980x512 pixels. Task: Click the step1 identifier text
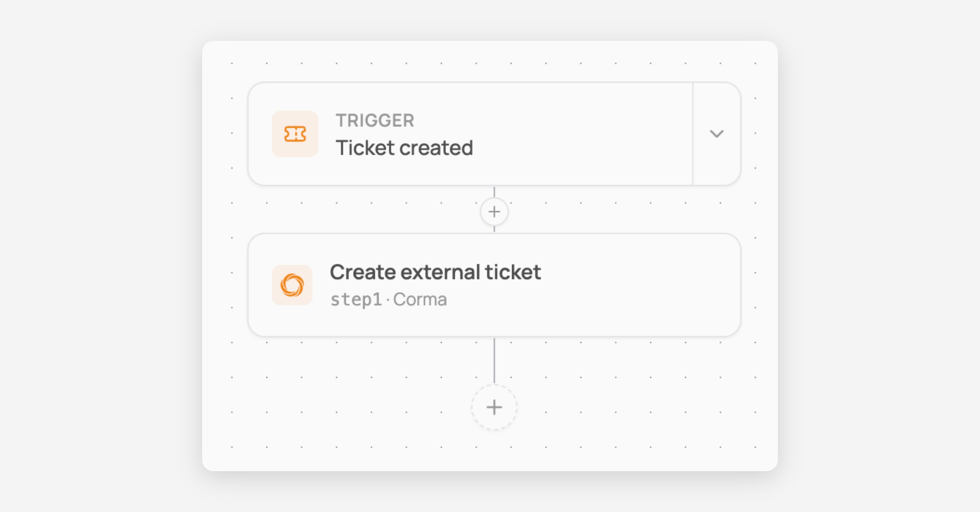point(356,300)
